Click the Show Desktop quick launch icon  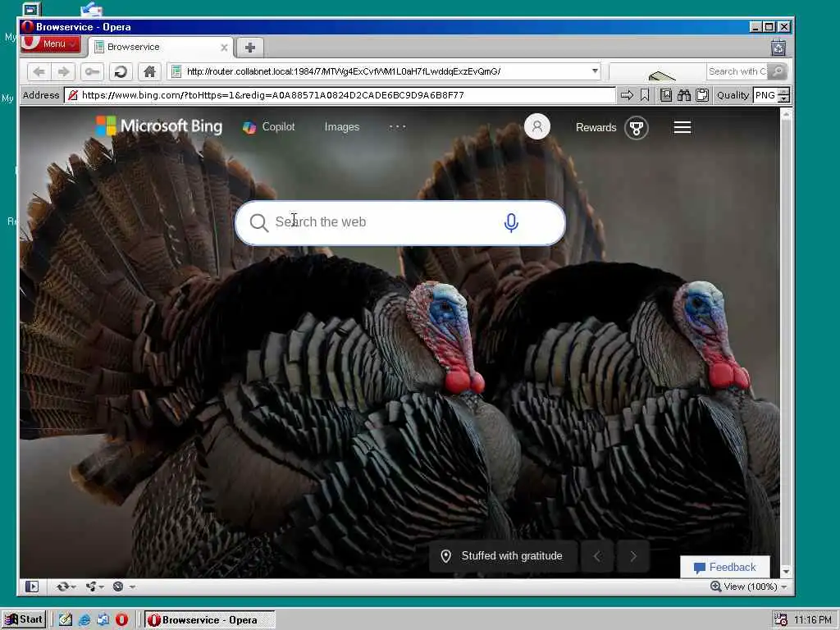point(66,620)
